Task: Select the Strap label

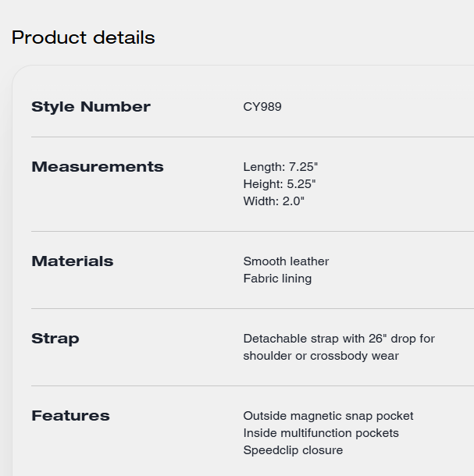Action: 55,339
